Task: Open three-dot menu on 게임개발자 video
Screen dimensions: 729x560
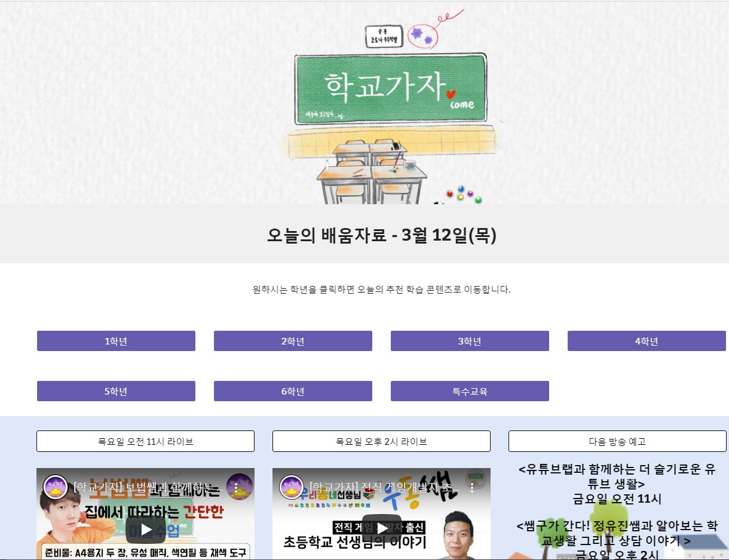Action: pyautogui.click(x=472, y=487)
